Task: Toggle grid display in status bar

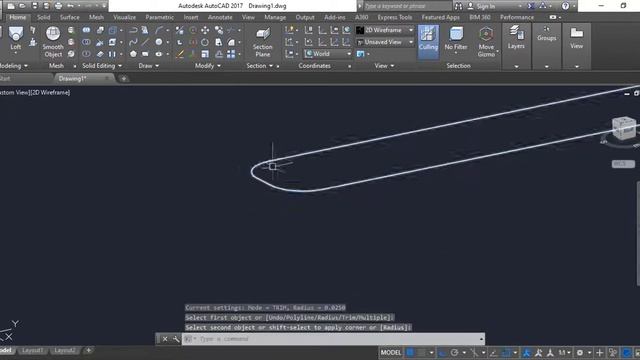Action: point(410,353)
